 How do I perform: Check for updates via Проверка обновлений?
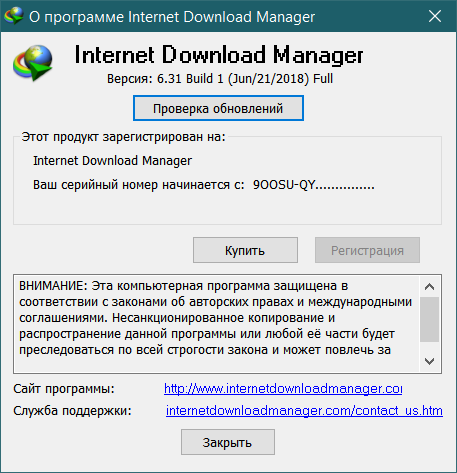tap(218, 108)
